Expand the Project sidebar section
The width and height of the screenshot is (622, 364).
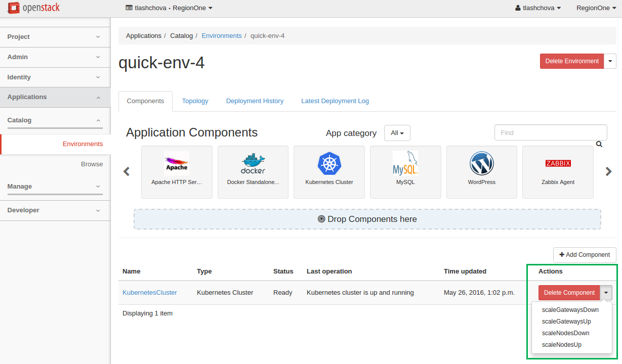(55, 37)
